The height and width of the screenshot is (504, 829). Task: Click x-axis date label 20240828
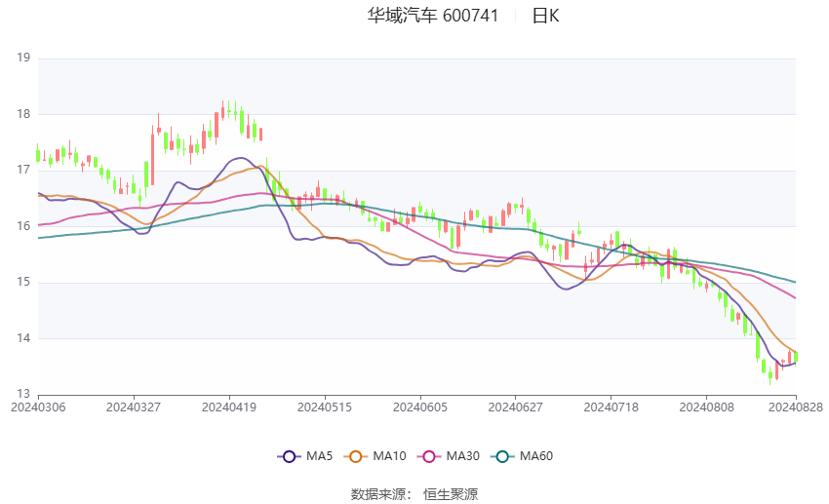[x=796, y=407]
